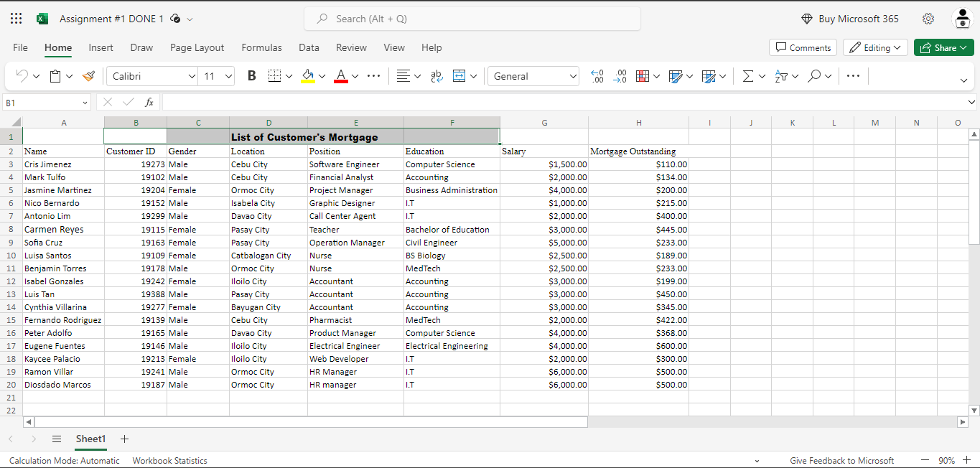Toggle Wrap Text
Screen dimensions: 980x468
[x=437, y=76]
